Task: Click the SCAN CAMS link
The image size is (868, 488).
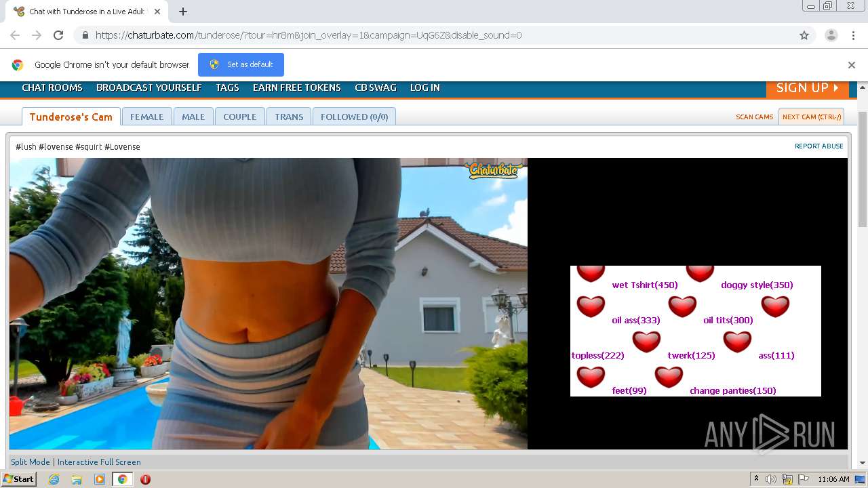Action: tap(755, 117)
